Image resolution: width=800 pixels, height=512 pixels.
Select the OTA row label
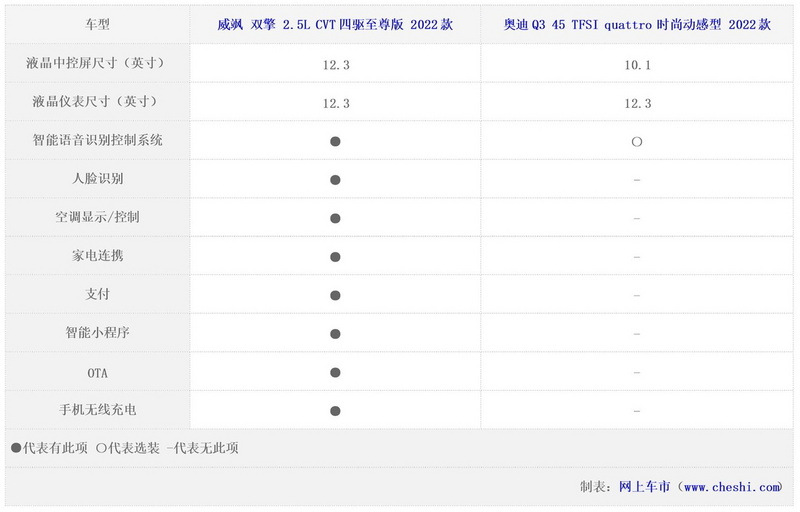[x=97, y=373]
